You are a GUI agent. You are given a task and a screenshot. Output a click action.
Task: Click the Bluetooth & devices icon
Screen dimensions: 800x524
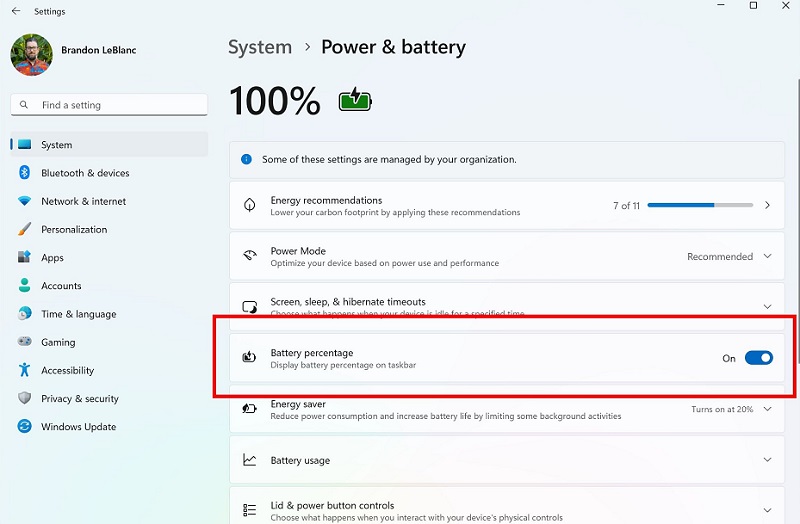(x=25, y=173)
